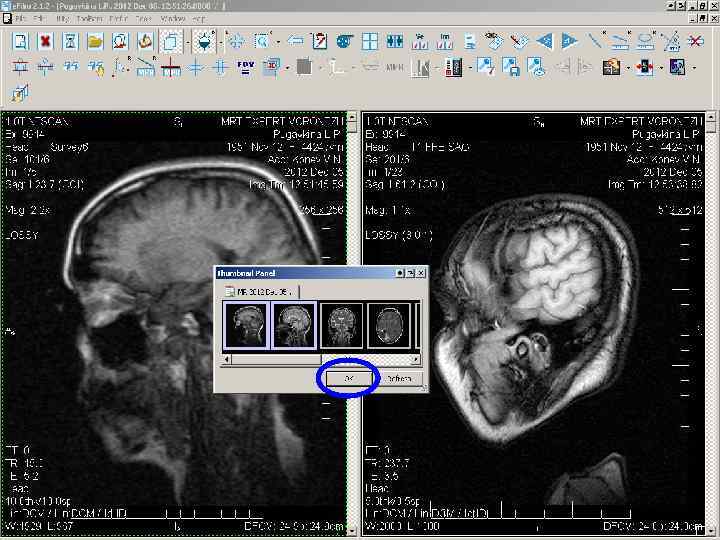This screenshot has height=540, width=720.
Task: Expand the zoom tool dropdown arrow
Action: click(x=278, y=42)
